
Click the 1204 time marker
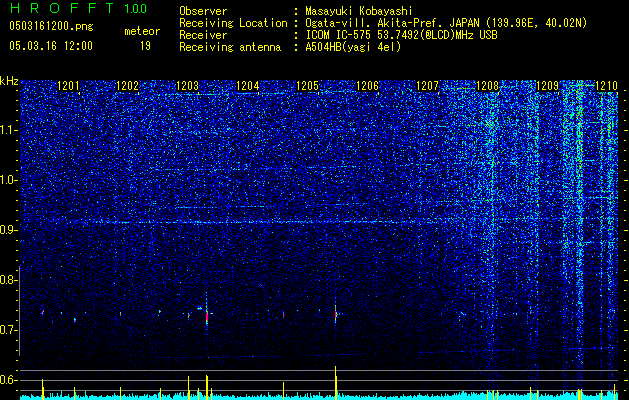(x=248, y=86)
